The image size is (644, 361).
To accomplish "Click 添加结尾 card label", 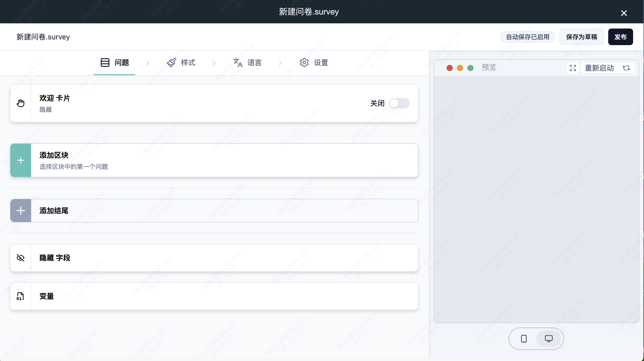I will [54, 211].
